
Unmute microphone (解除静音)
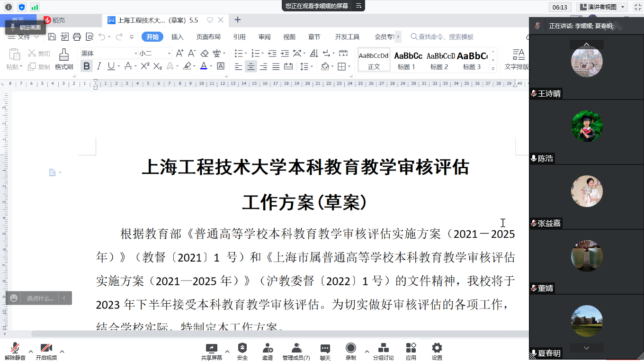point(15,352)
